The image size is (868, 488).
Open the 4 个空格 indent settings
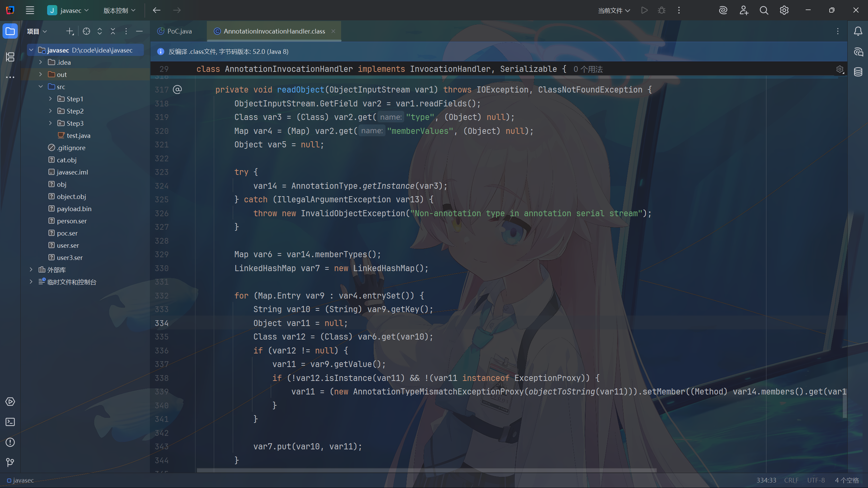[847, 481]
